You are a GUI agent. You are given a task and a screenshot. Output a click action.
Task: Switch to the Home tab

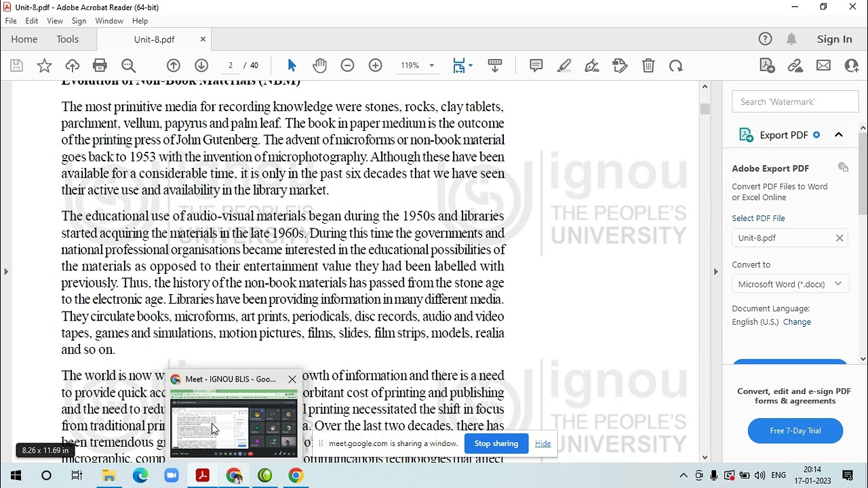pos(24,39)
